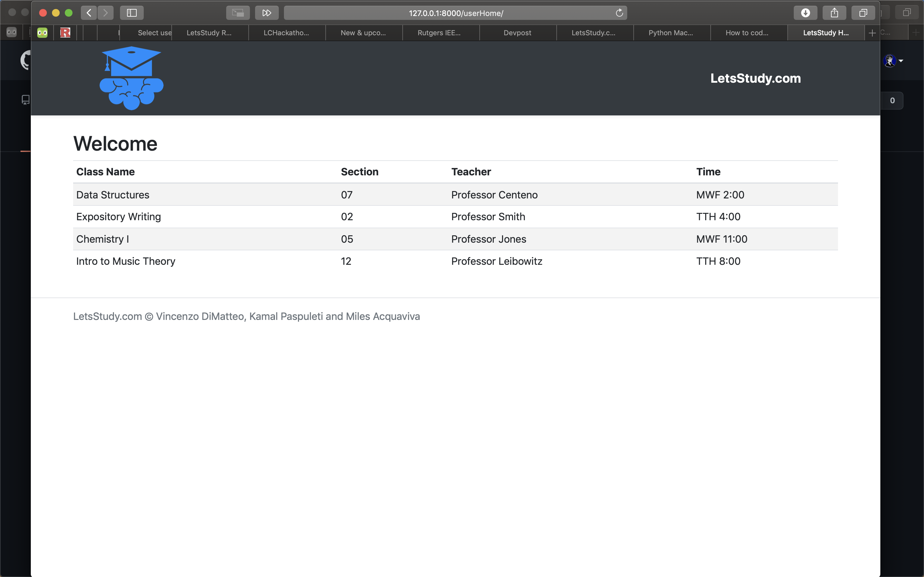Click the page reload icon
The height and width of the screenshot is (577, 924).
(619, 13)
